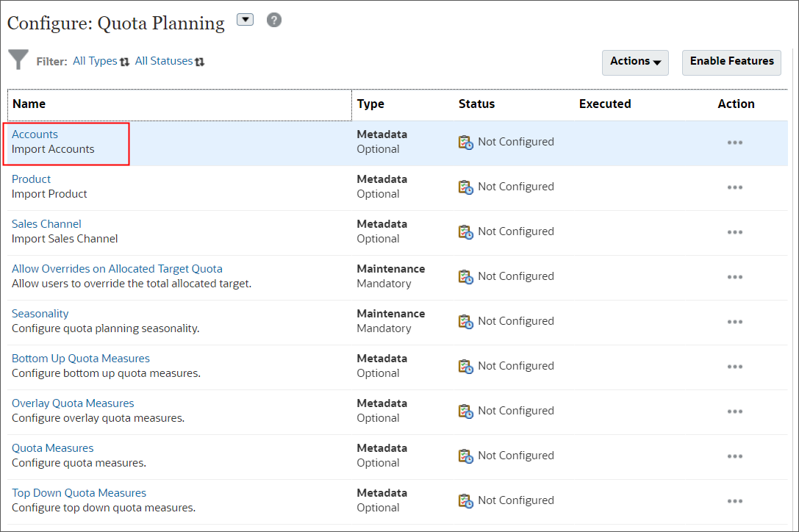
Task: Open Allow Overrides on Allocated Target Quota
Action: click(117, 269)
